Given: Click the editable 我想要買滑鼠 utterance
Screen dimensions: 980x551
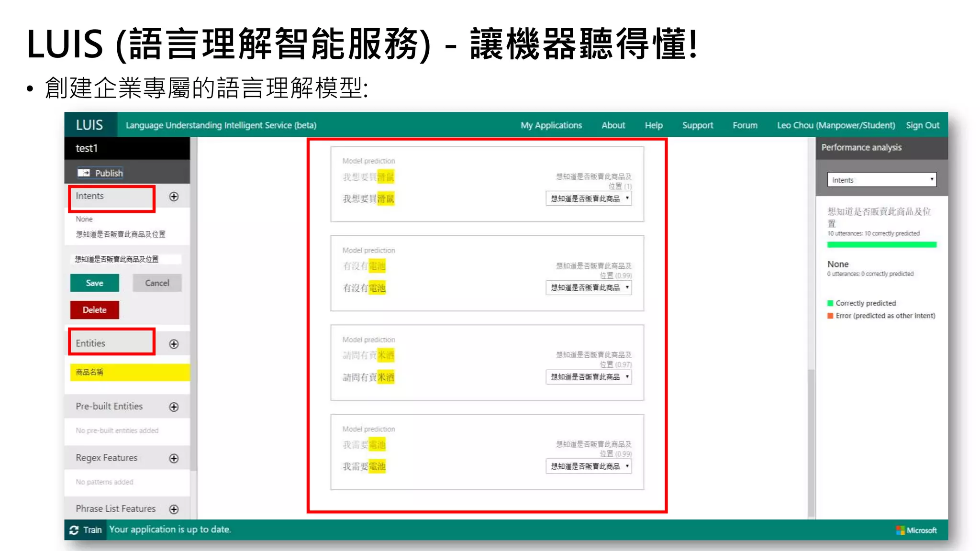Looking at the screenshot, I should tap(368, 199).
